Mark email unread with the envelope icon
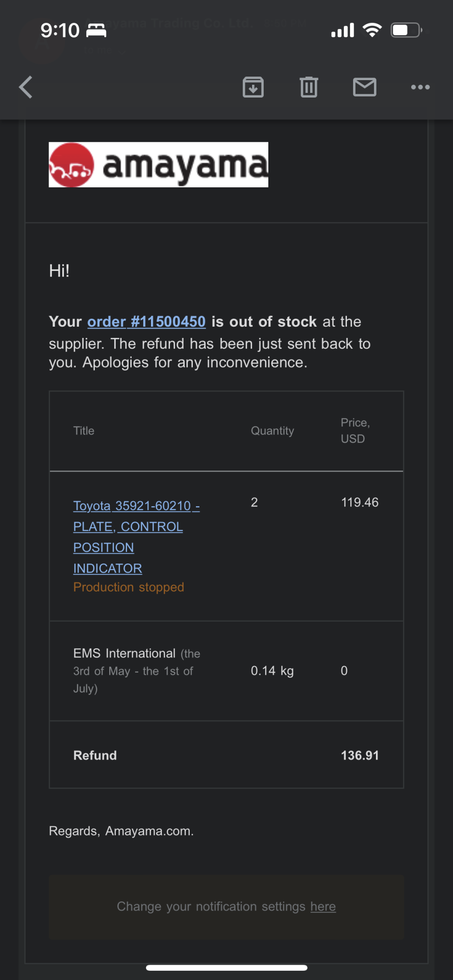Viewport: 453px width, 980px height. point(365,87)
